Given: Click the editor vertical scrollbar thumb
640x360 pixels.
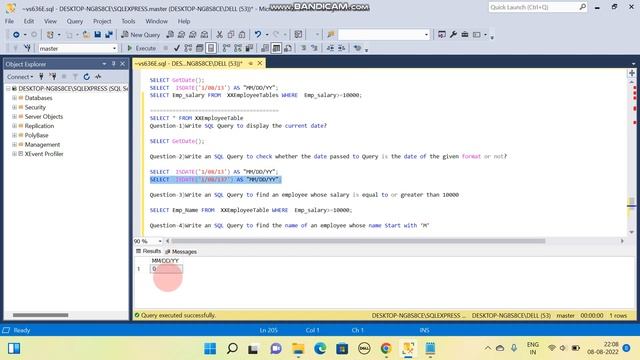Looking at the screenshot, I should [x=631, y=202].
